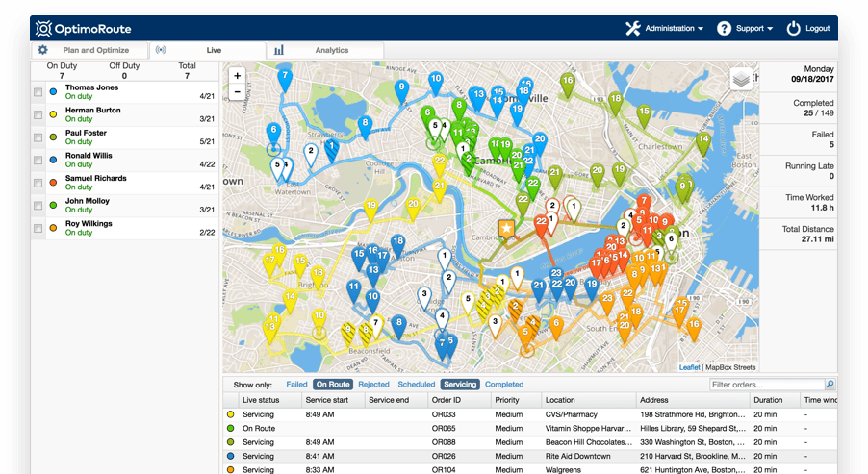Click blue status dot of order OR026

[x=230, y=456]
